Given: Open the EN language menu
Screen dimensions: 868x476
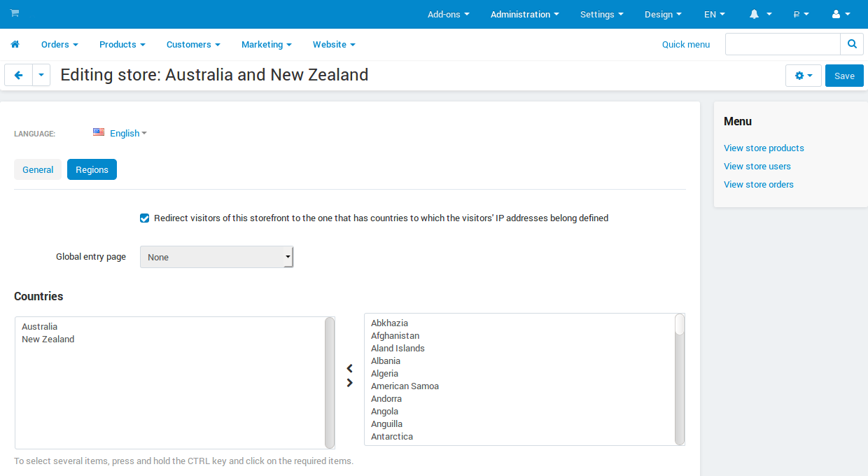Looking at the screenshot, I should click(x=715, y=14).
